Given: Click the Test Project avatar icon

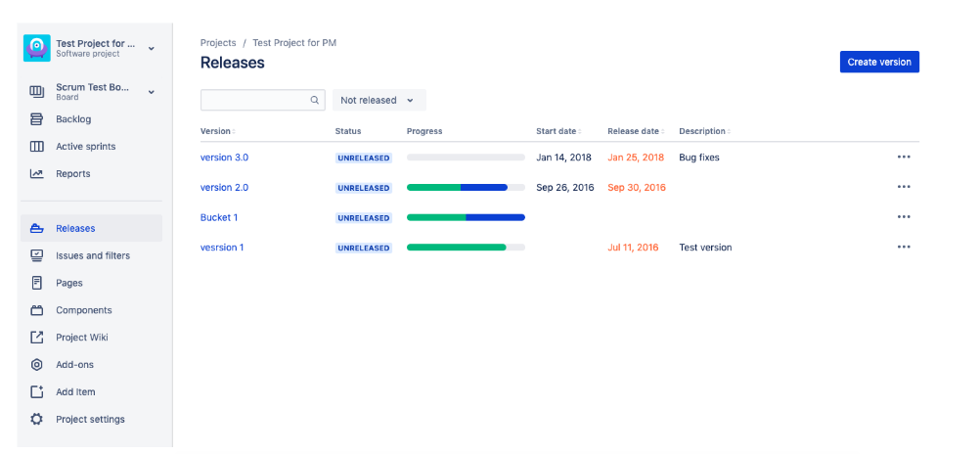Looking at the screenshot, I should click(37, 48).
